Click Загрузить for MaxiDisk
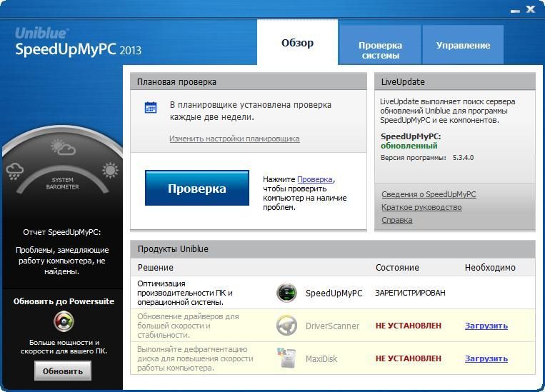 [x=486, y=358]
